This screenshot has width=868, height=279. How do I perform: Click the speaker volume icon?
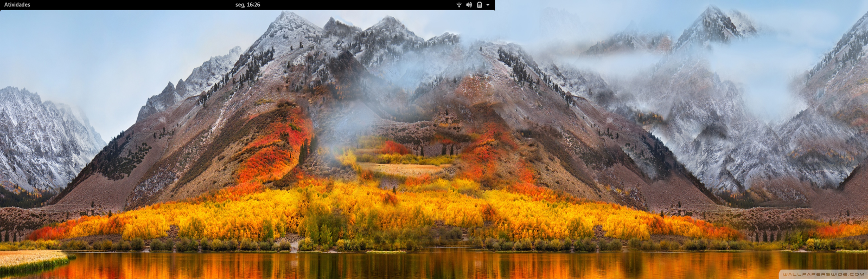[x=469, y=5]
